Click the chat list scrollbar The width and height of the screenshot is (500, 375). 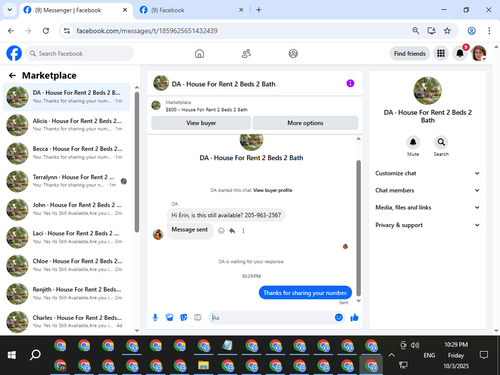click(137, 162)
